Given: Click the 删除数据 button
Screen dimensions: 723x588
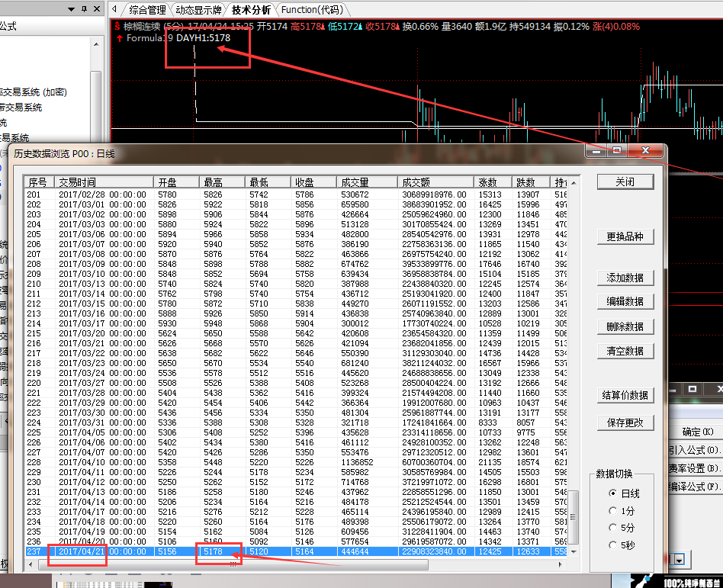Looking at the screenshot, I should [625, 326].
